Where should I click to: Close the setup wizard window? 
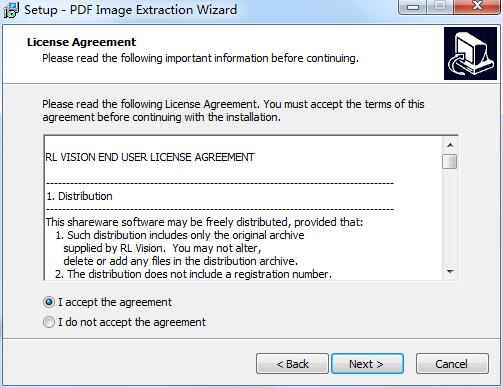pos(477,7)
